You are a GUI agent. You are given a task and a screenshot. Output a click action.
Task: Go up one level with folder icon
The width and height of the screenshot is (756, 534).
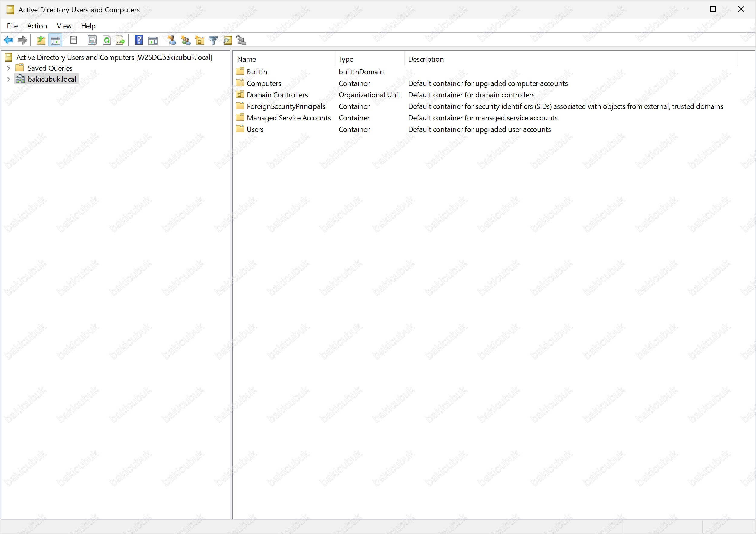point(41,41)
